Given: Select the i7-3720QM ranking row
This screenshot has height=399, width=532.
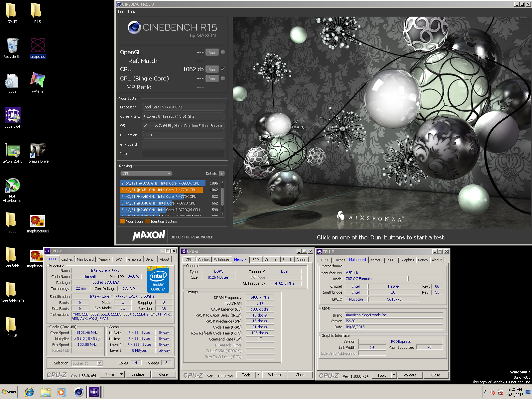Looking at the screenshot, I should pyautogui.click(x=169, y=210).
